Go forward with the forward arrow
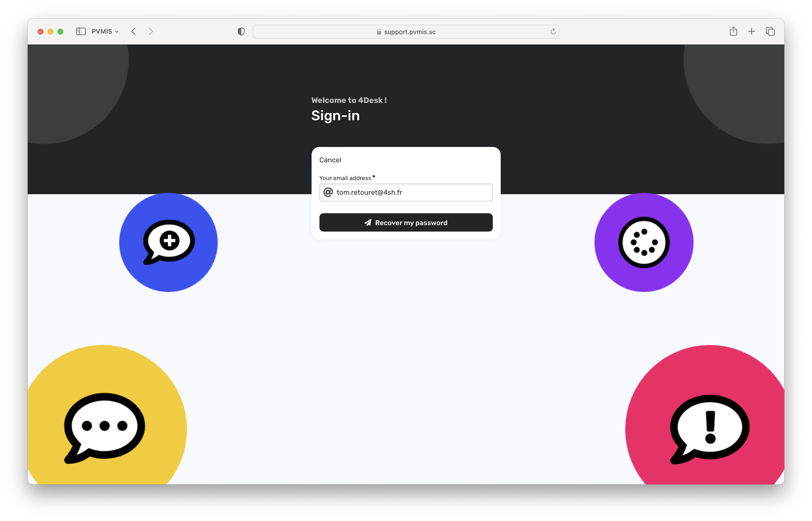This screenshot has height=521, width=812. (151, 31)
